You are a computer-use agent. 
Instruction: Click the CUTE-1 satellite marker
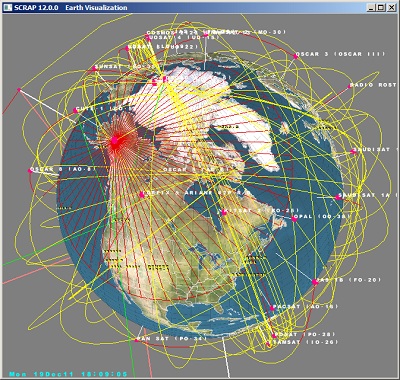point(75,110)
